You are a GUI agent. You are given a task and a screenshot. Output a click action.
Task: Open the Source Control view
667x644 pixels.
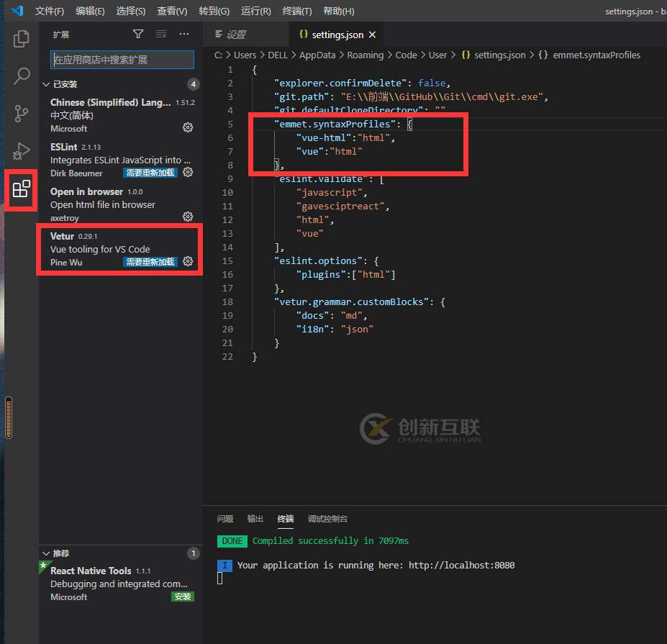[21, 114]
